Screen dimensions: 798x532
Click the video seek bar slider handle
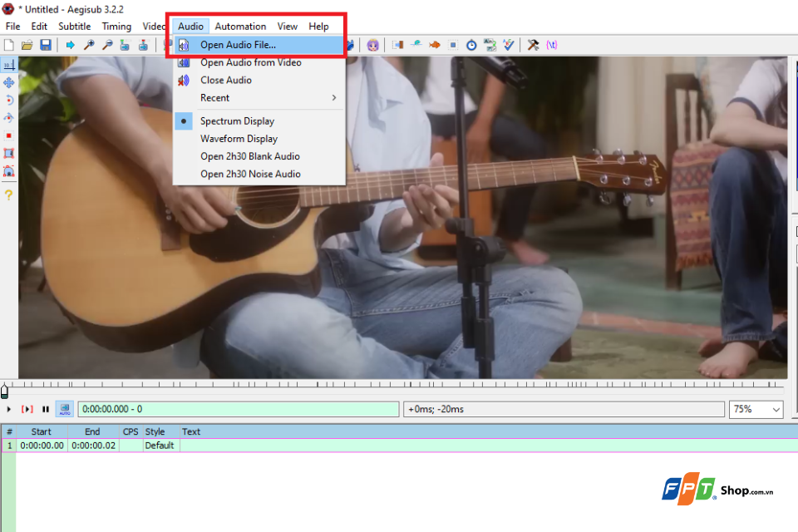(x=5, y=391)
